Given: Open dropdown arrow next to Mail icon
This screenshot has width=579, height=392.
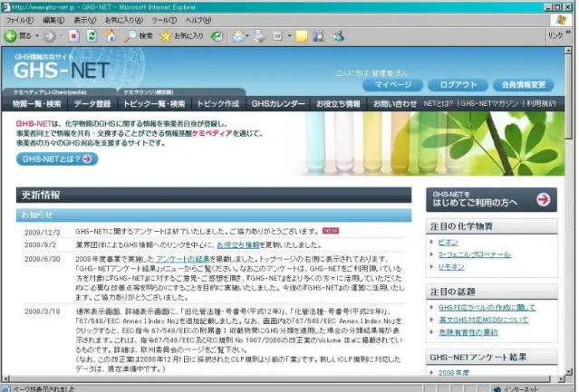Looking at the screenshot, I should pos(247,36).
